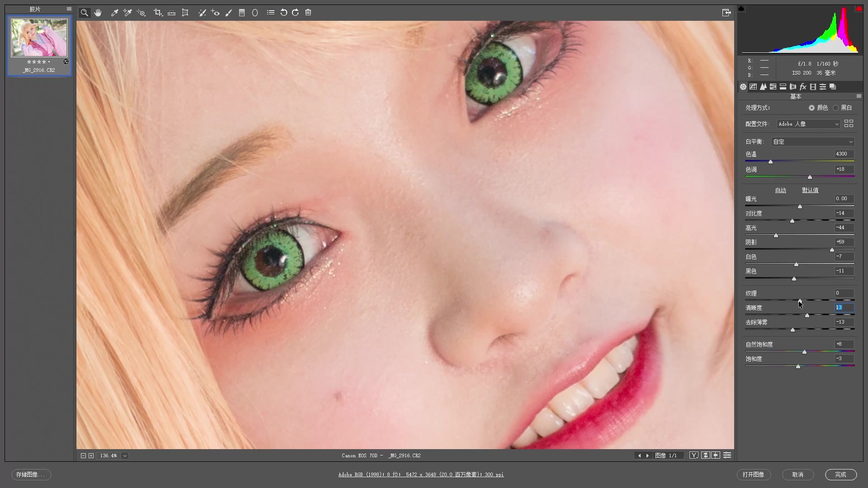Select the Red Eye Removal tool
The width and height of the screenshot is (868, 488).
pyautogui.click(x=215, y=13)
